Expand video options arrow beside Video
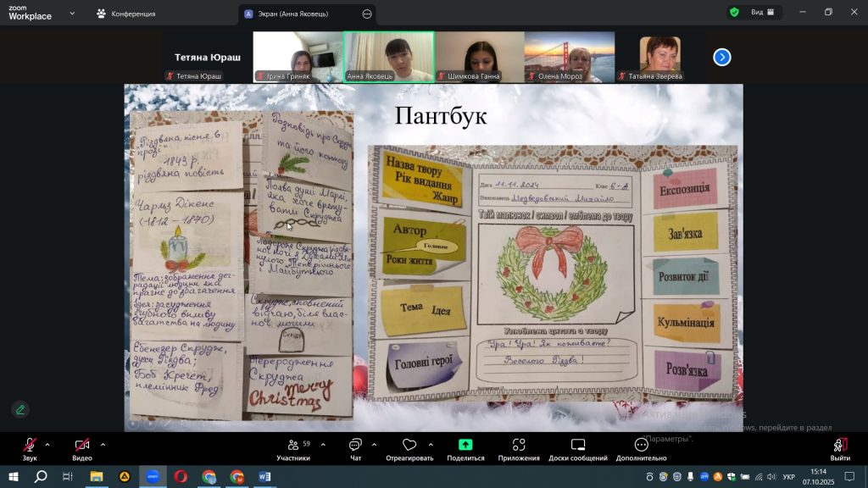The image size is (868, 488). point(103,444)
